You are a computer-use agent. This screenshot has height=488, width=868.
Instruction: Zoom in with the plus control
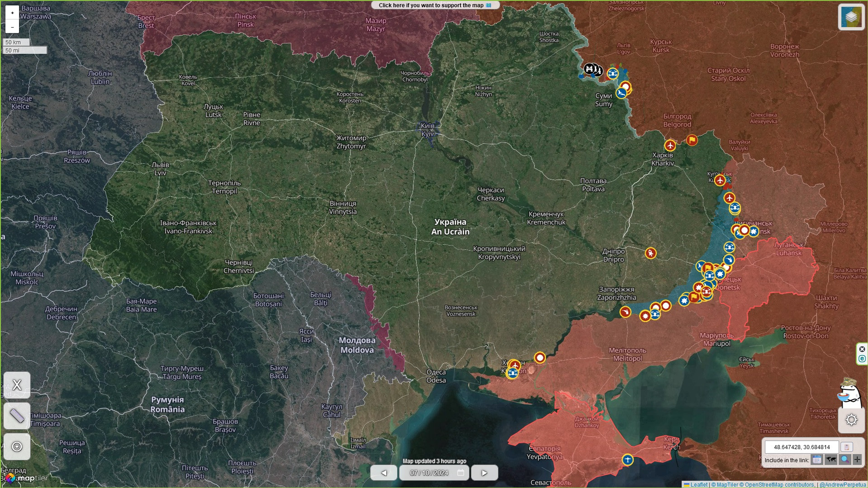point(12,13)
